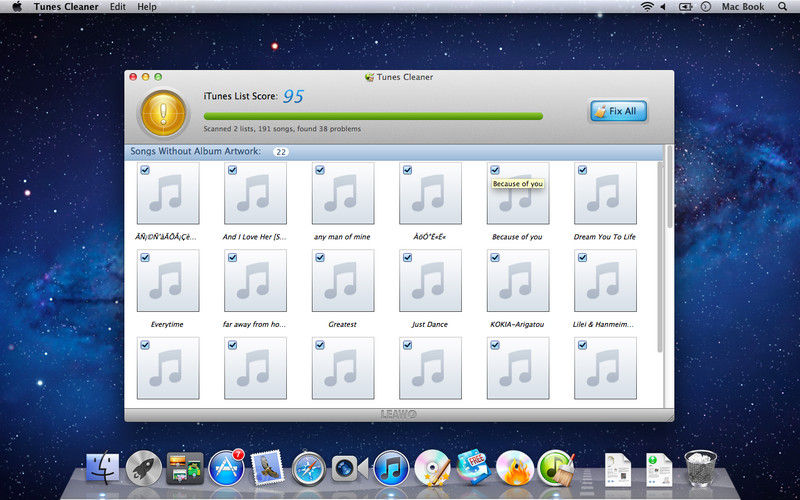
Task: Toggle the 'Because of you' song checkbox
Action: pos(495,170)
